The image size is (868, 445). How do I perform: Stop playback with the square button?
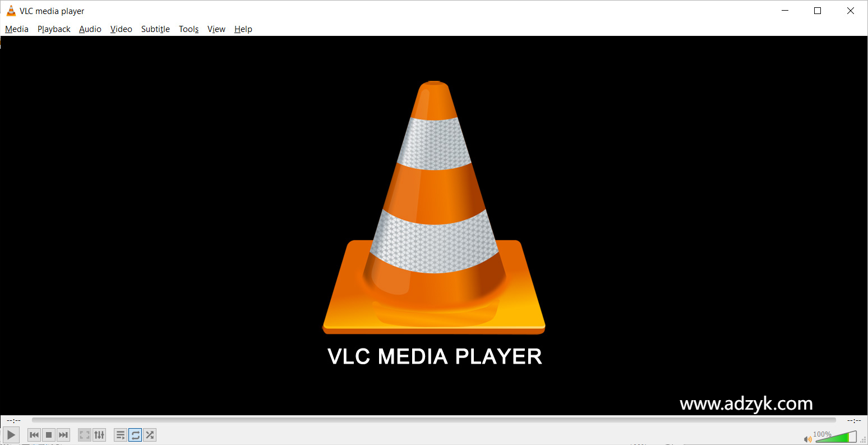click(49, 435)
